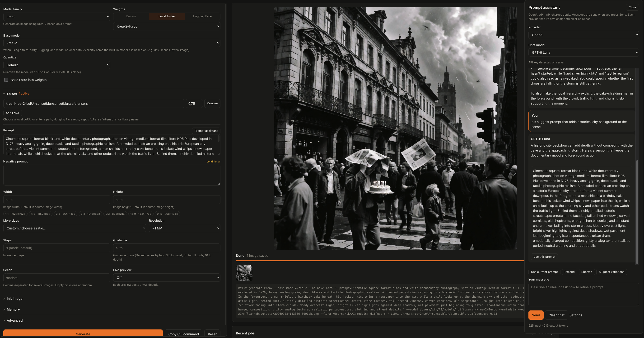Click the Generate button
Image resolution: width=644 pixels, height=338 pixels.
83,334
